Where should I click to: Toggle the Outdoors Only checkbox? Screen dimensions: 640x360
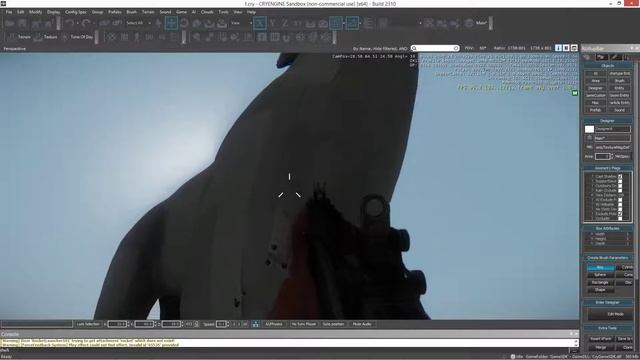(620, 186)
